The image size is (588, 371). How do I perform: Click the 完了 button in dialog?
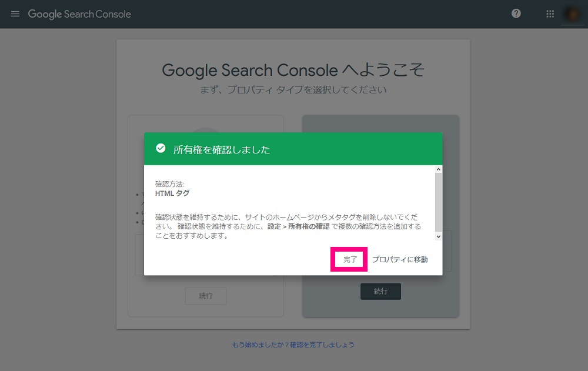[x=350, y=259]
